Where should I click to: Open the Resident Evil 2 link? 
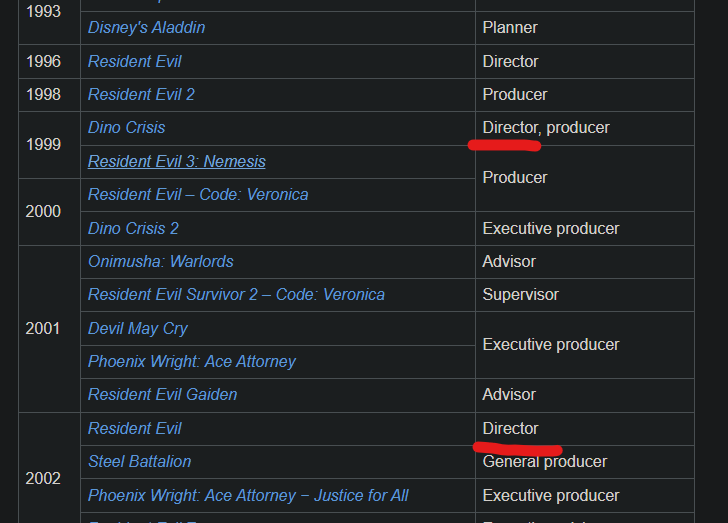(x=141, y=94)
